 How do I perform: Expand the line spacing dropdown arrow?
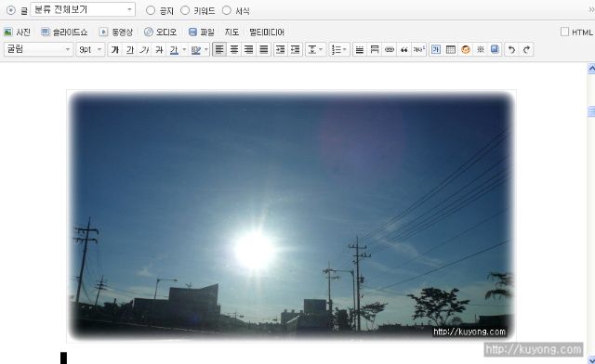(322, 49)
